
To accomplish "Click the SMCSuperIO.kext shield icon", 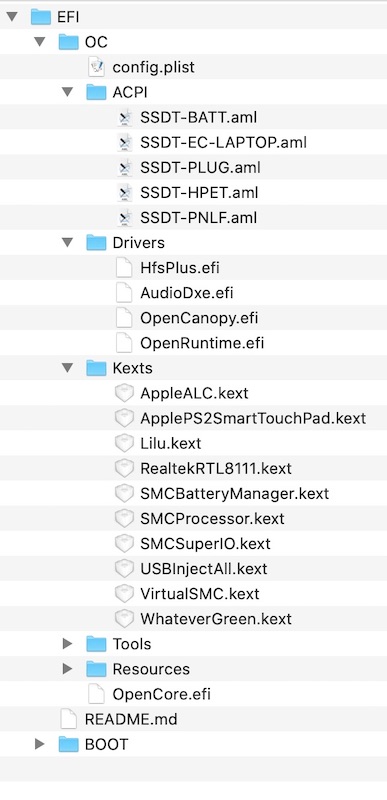I will coord(124,543).
